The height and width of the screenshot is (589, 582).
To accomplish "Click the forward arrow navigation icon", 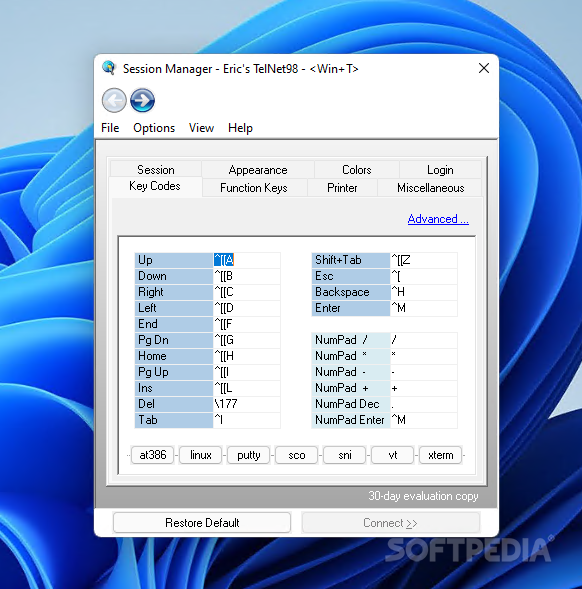I will click(142, 100).
